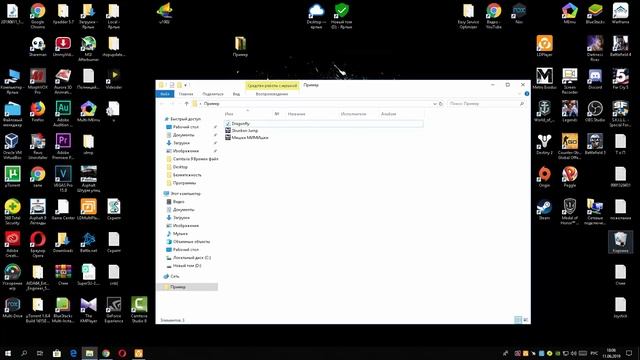Image resolution: width=640 pixels, height=360 pixels.
Task: Select the VEGAS Pro desktop icon
Action: 63,179
